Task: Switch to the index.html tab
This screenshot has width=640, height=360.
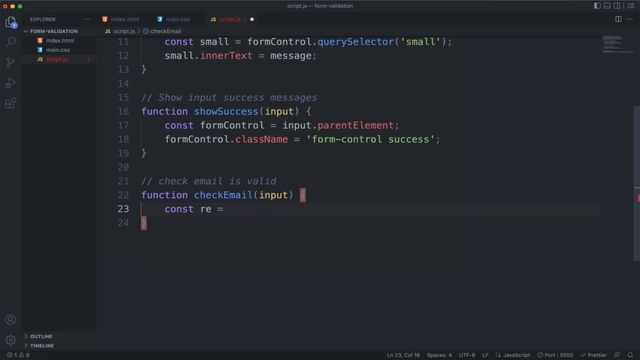Action: point(124,19)
